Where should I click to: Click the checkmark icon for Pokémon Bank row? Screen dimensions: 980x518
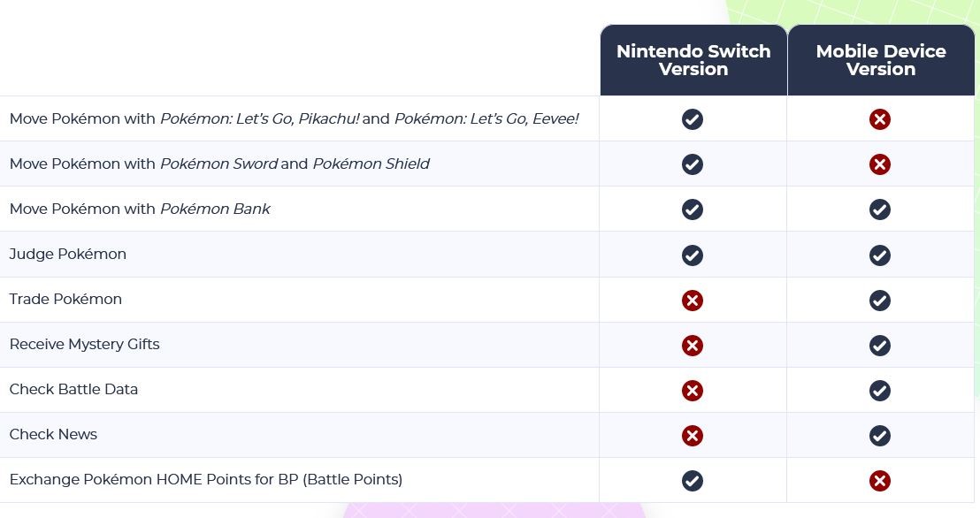(693, 209)
